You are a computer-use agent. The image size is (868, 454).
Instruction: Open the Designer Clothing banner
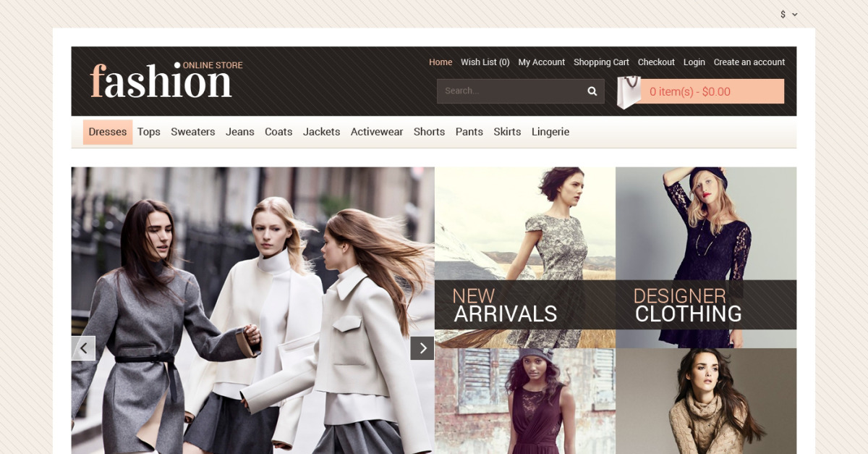coord(706,257)
